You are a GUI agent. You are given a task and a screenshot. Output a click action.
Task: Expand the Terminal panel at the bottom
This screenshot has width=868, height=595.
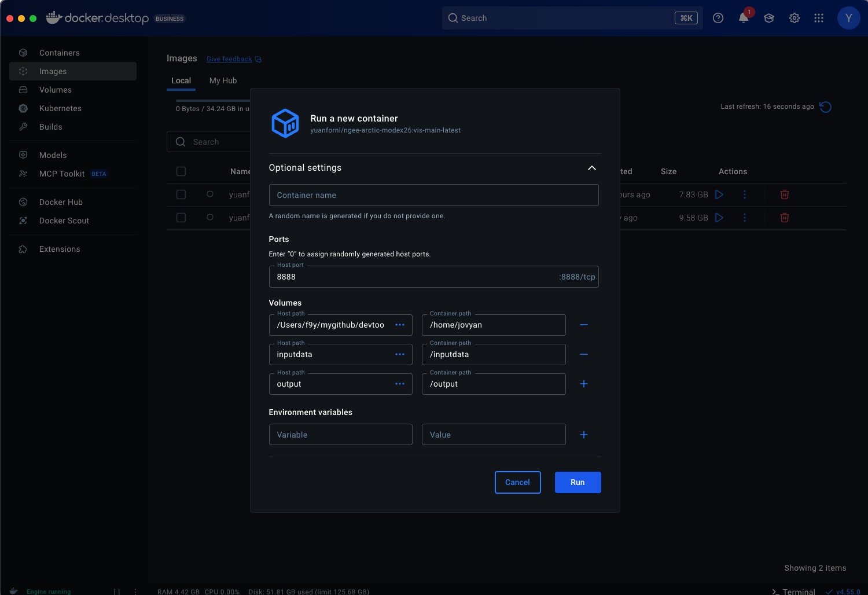(x=796, y=592)
